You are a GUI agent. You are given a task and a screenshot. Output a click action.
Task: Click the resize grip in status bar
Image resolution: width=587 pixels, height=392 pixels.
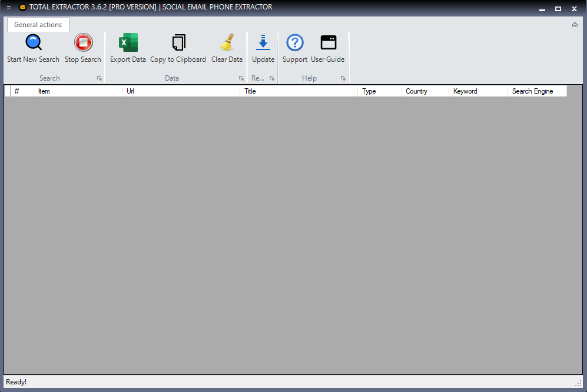(578, 383)
